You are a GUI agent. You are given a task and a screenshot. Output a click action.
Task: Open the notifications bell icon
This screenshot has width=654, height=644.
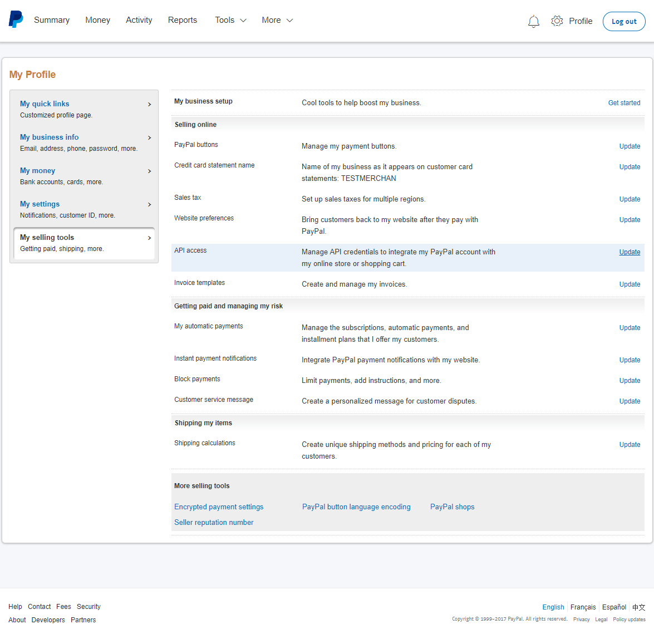coord(533,21)
